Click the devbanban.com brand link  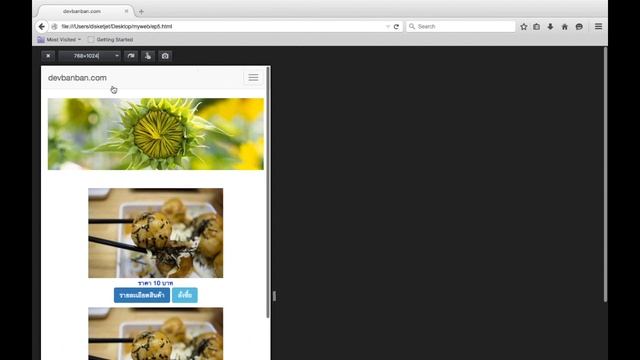tap(77, 78)
